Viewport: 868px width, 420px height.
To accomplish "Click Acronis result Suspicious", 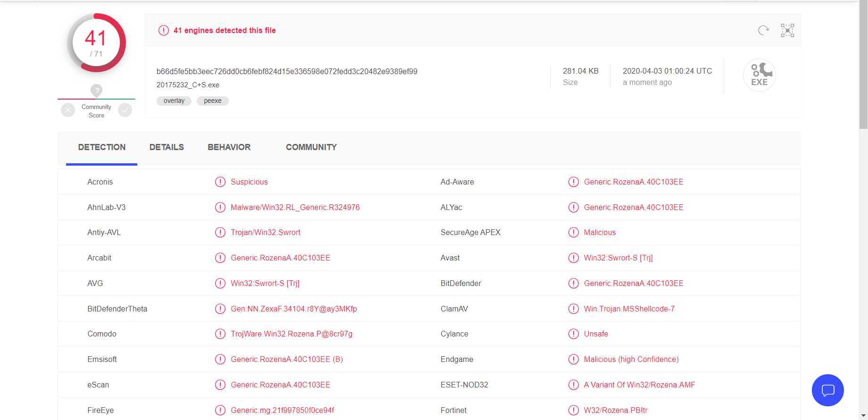I will click(249, 182).
